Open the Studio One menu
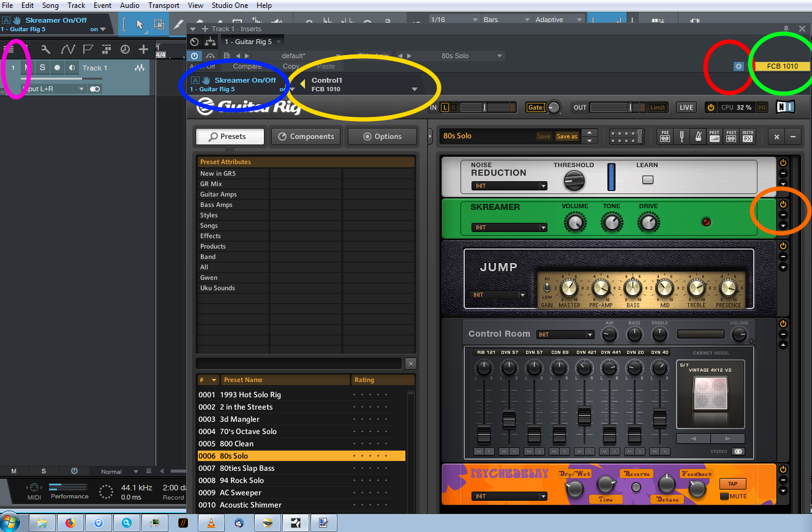The image size is (812, 532). [229, 6]
